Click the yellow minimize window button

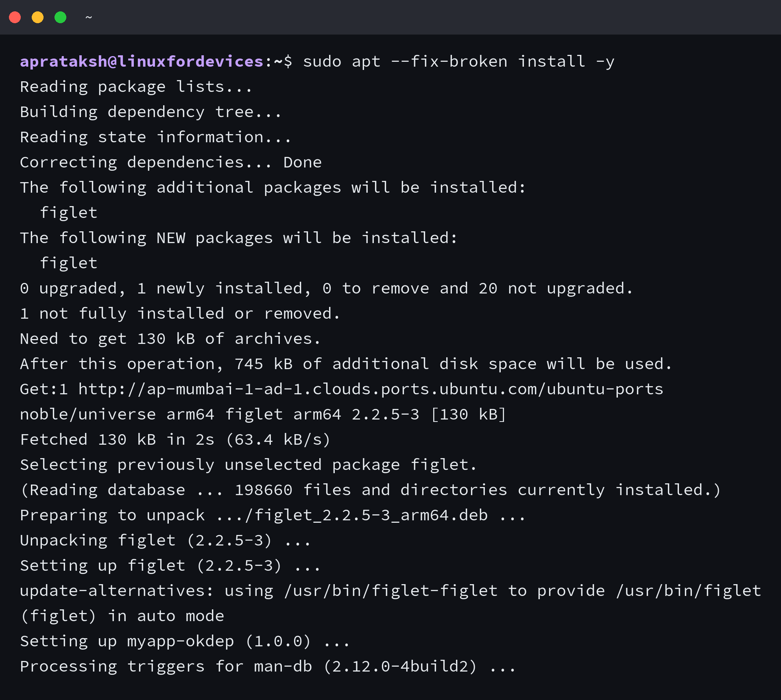coord(38,17)
